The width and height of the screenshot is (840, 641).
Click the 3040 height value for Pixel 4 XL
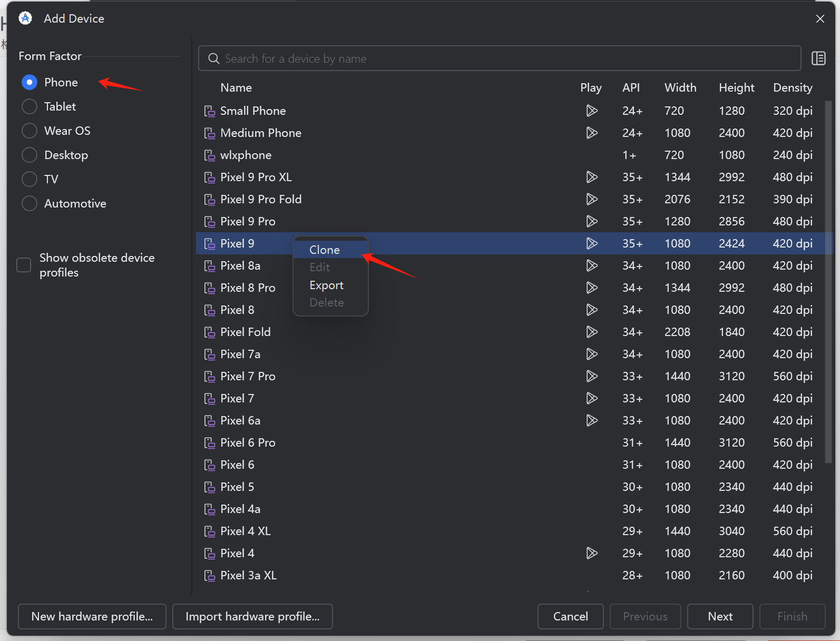731,531
